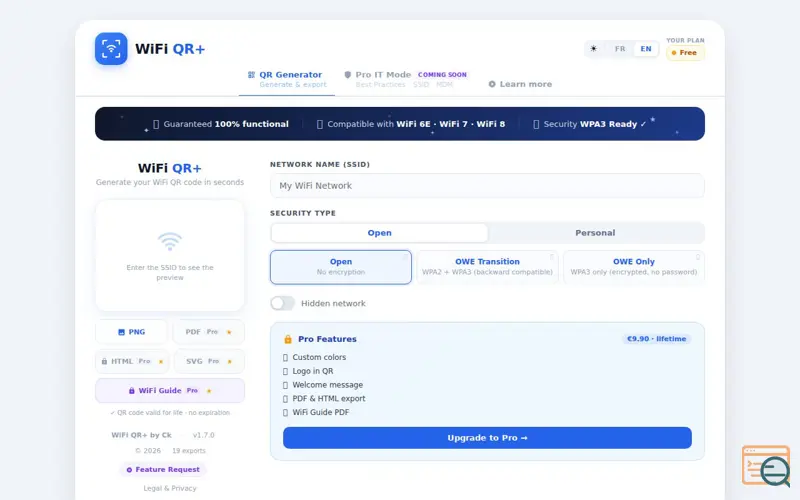The image size is (800, 500).
Task: Click the Learn more circle icon
Action: coord(492,84)
